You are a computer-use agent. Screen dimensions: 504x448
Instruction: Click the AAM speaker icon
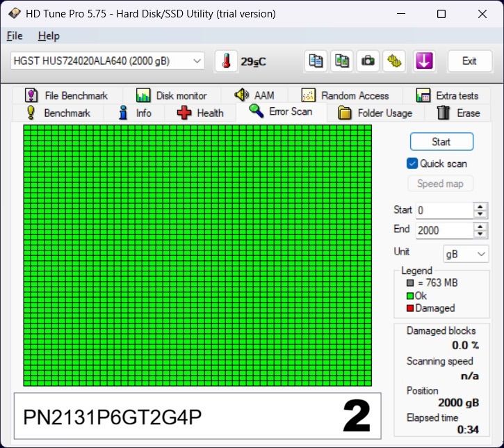pyautogui.click(x=241, y=95)
